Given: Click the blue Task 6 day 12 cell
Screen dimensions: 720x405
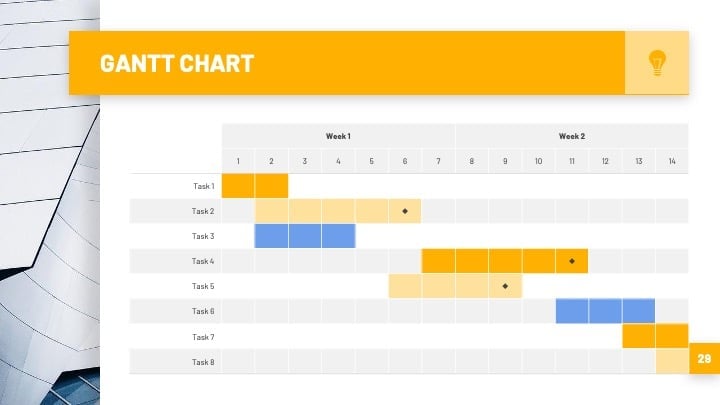Looking at the screenshot, I should (605, 311).
